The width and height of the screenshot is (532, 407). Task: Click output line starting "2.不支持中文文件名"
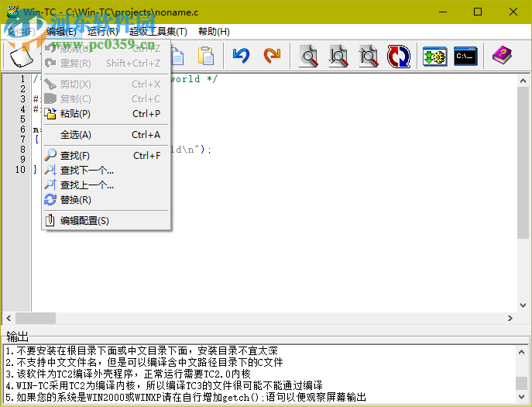(x=144, y=362)
